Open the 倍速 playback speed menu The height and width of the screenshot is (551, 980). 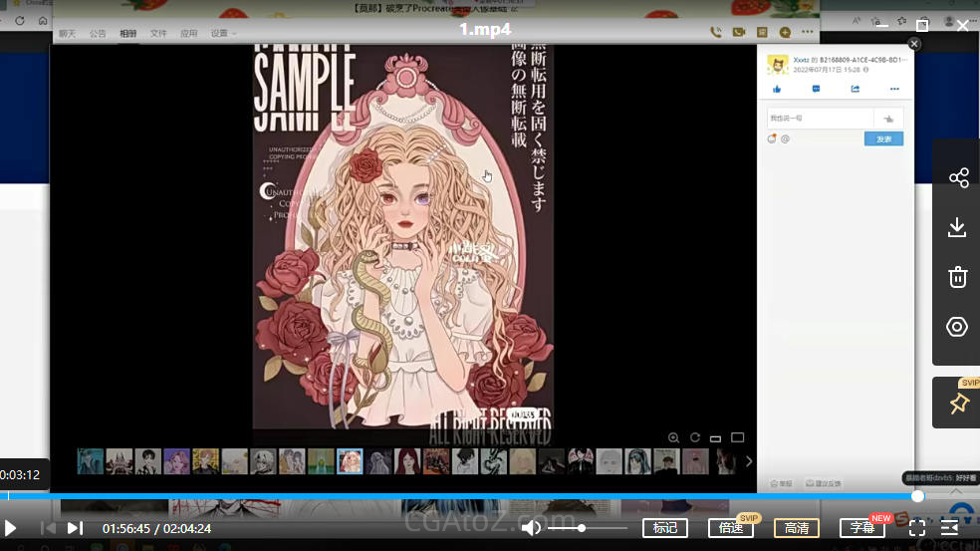pyautogui.click(x=731, y=528)
